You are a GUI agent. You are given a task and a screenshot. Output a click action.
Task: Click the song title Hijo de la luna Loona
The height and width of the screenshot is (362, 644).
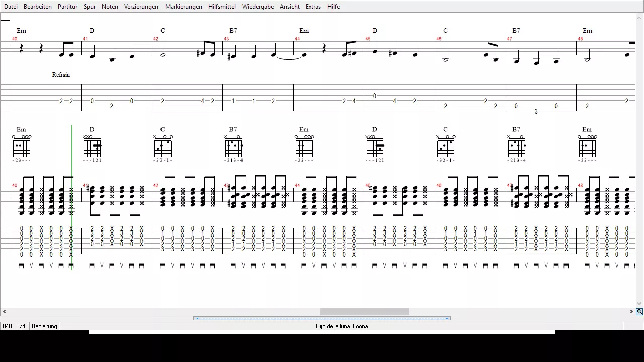pos(342,326)
